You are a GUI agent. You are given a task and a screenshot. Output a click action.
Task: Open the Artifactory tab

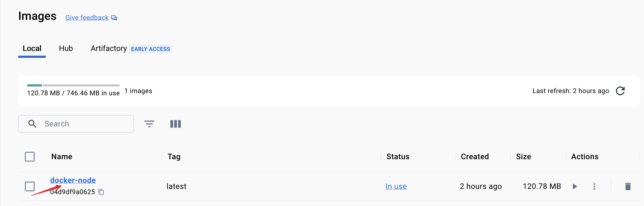pyautogui.click(x=109, y=48)
